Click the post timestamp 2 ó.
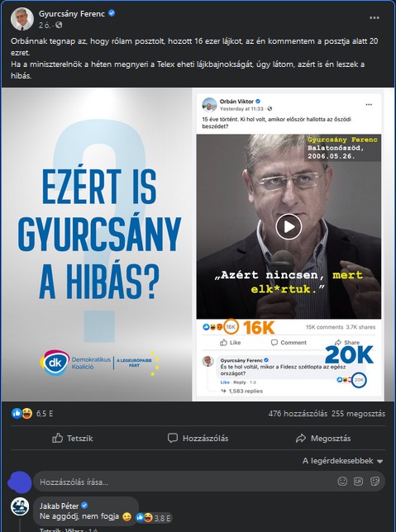This screenshot has width=396, height=532. [45, 25]
